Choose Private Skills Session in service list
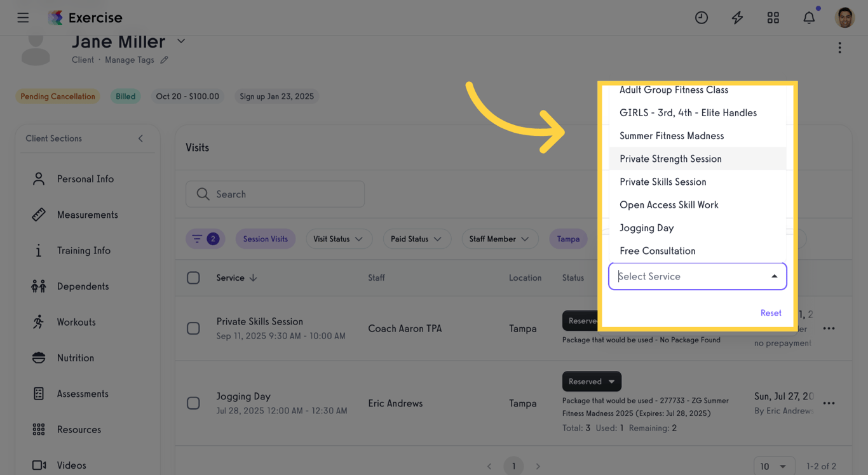The image size is (868, 475). click(698, 182)
